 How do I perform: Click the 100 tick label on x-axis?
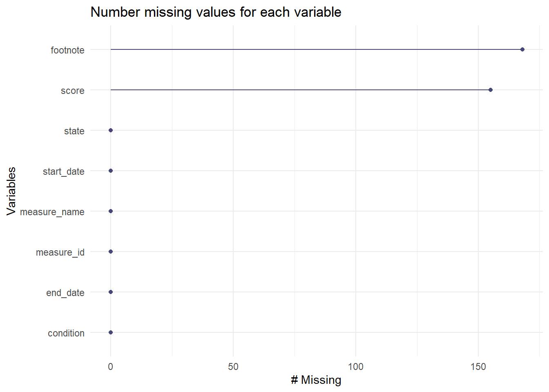tap(355, 367)
